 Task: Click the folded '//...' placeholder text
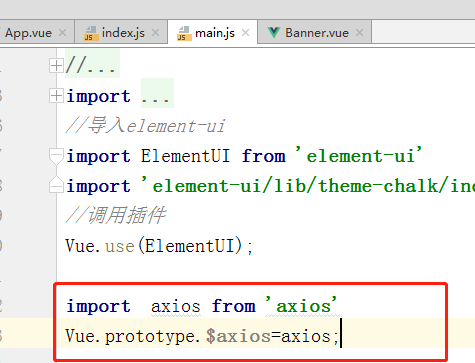click(x=91, y=65)
